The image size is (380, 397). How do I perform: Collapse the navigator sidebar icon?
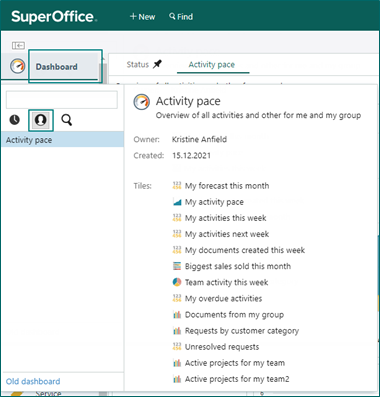18,45
